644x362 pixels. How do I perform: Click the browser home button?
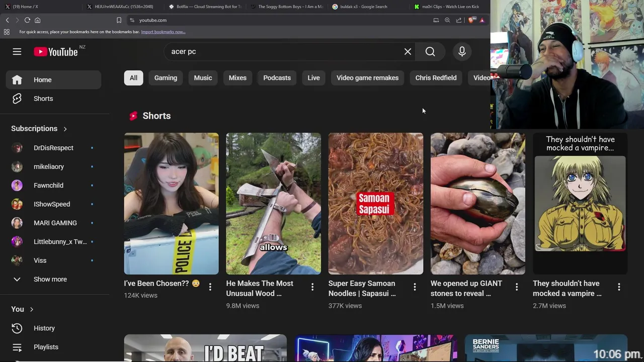pyautogui.click(x=37, y=20)
